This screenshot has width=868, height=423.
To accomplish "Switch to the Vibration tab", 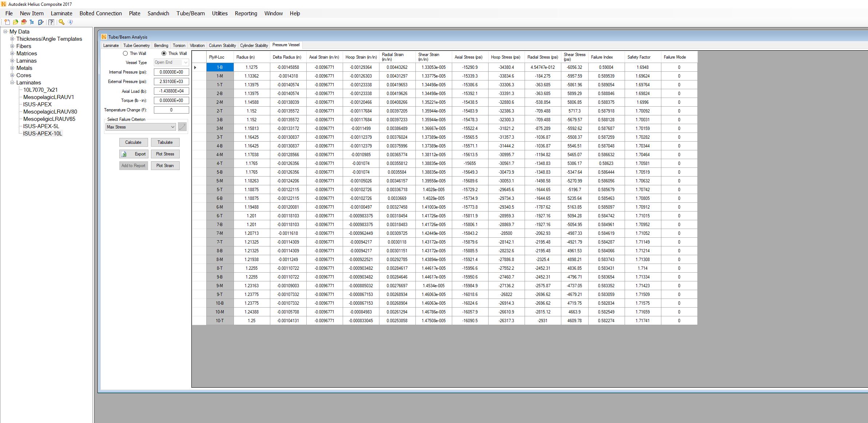I will [197, 46].
